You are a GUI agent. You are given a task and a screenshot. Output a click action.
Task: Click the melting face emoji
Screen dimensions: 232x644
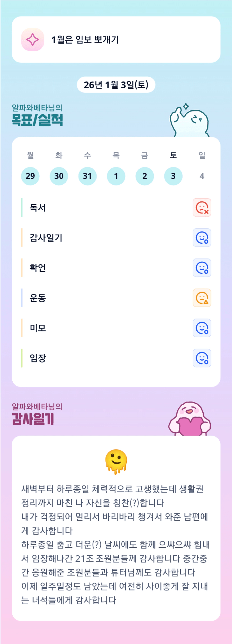116,461
